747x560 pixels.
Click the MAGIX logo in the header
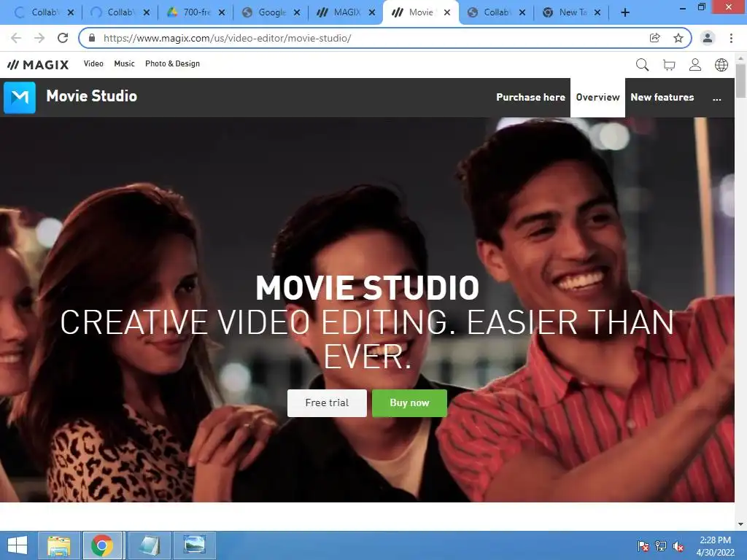tap(38, 64)
